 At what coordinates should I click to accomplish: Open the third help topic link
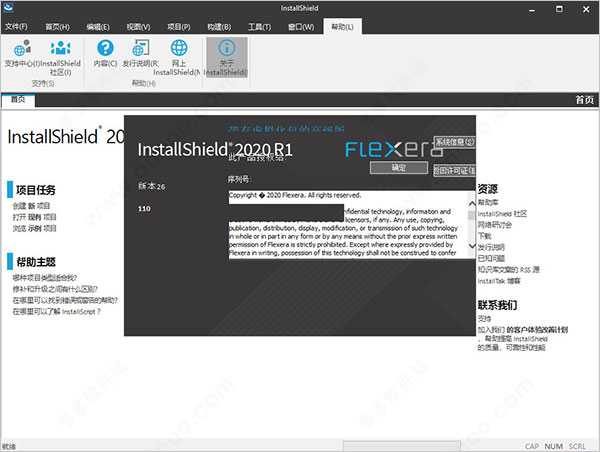click(65, 300)
